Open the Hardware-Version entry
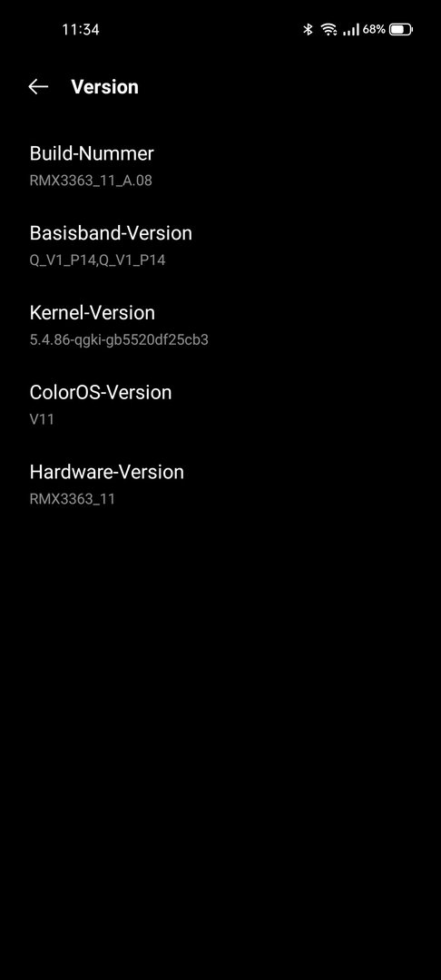441x980 pixels. click(x=220, y=485)
